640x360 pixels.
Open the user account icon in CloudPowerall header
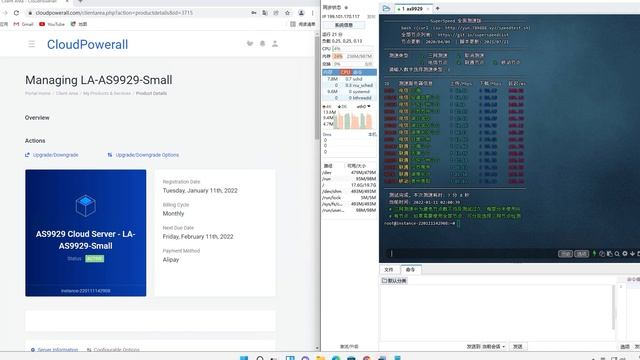coord(275,44)
